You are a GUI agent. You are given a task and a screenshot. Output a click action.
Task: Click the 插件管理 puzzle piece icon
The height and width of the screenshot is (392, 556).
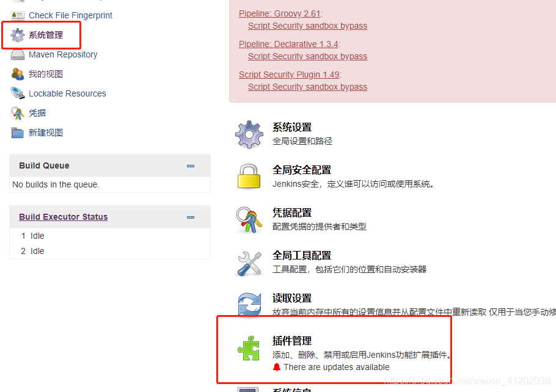click(x=249, y=348)
